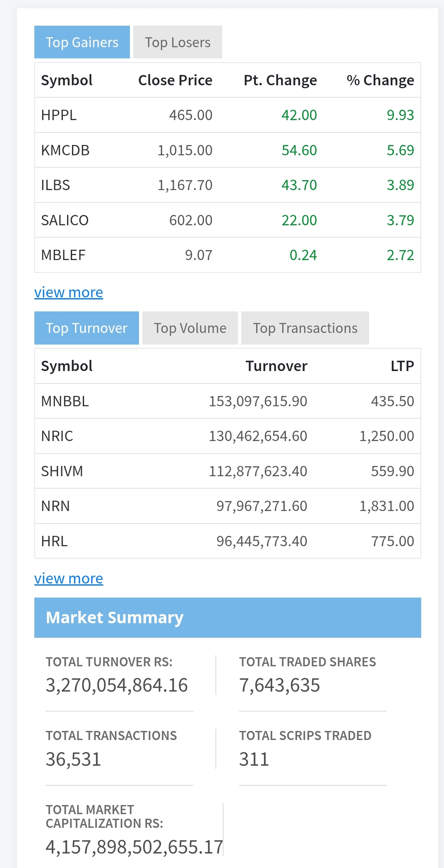Viewport: 444px width, 868px height.
Task: Click the Market Summary header bar
Action: (228, 617)
